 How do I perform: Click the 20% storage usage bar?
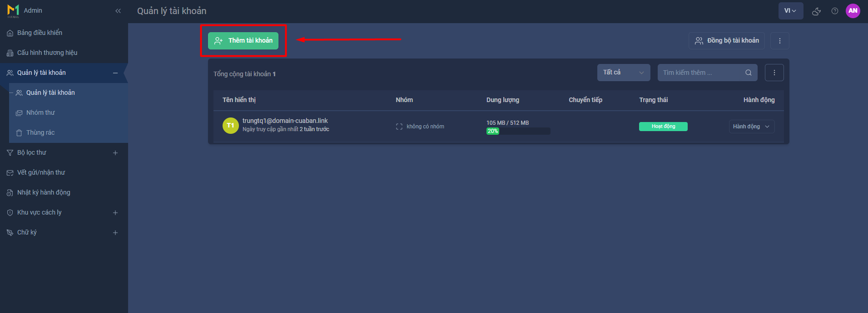pyautogui.click(x=518, y=131)
